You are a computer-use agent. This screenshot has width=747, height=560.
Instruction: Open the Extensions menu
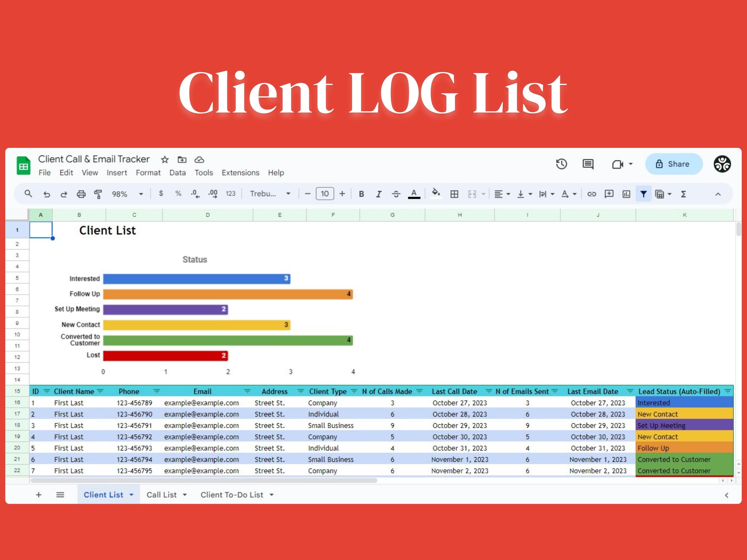tap(240, 172)
